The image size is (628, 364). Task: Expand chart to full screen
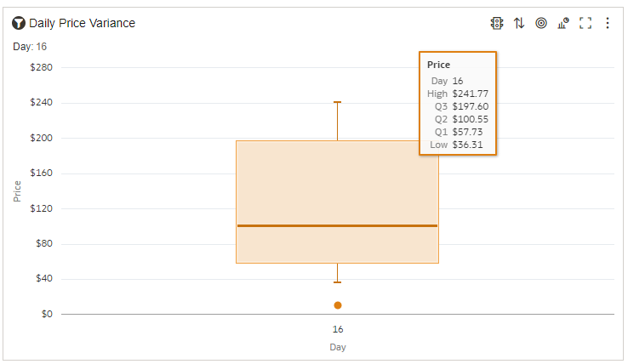pyautogui.click(x=585, y=23)
